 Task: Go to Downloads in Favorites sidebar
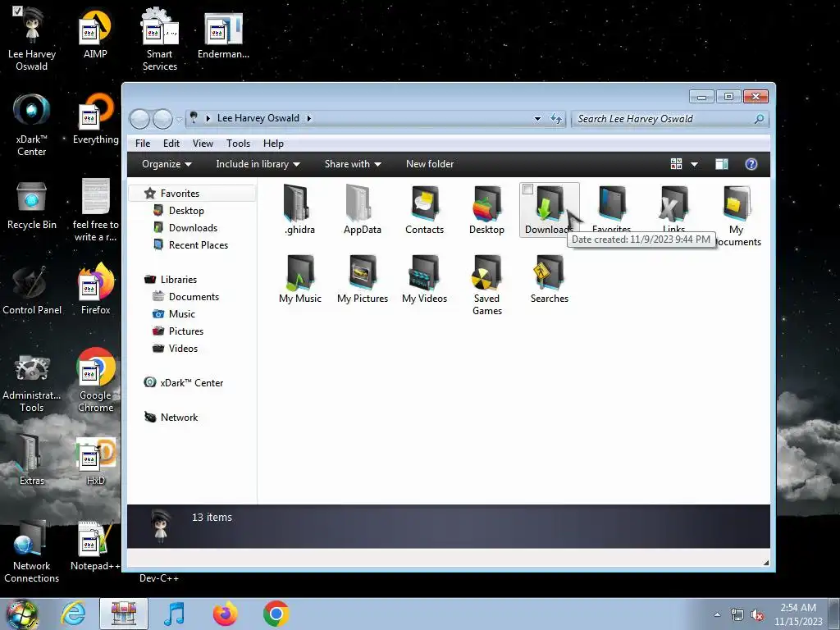(x=193, y=228)
